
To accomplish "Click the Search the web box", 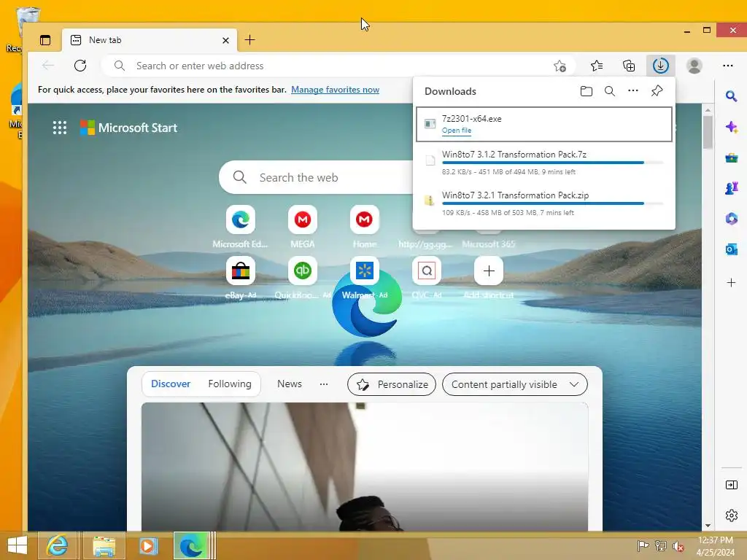I will 316,178.
